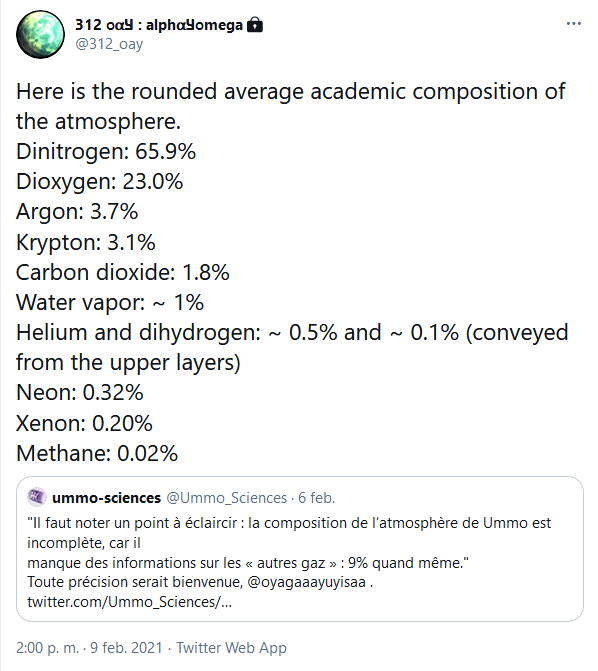
Task: Click the @312_oay handle
Action: click(x=109, y=44)
